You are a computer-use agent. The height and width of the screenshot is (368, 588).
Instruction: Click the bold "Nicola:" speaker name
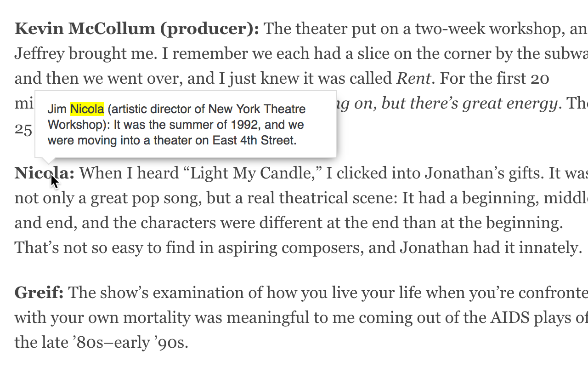(44, 173)
